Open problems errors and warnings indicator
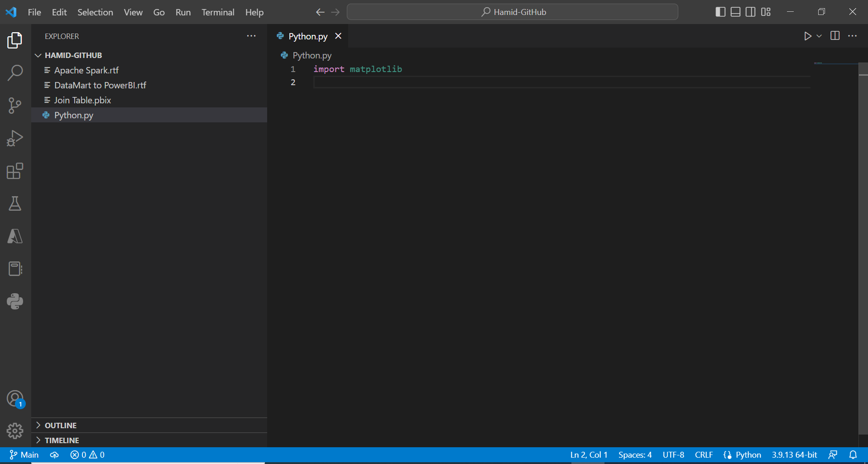This screenshot has height=464, width=868. tap(87, 455)
